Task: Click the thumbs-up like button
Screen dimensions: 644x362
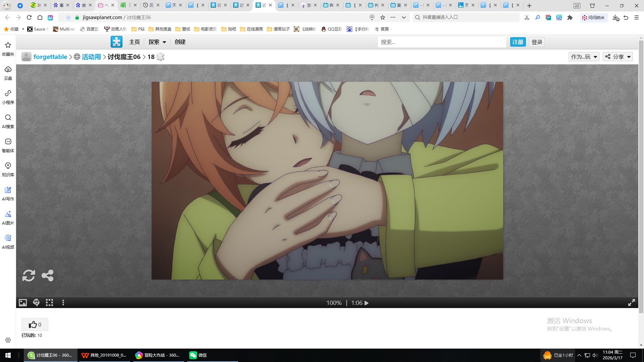Action: point(35,324)
